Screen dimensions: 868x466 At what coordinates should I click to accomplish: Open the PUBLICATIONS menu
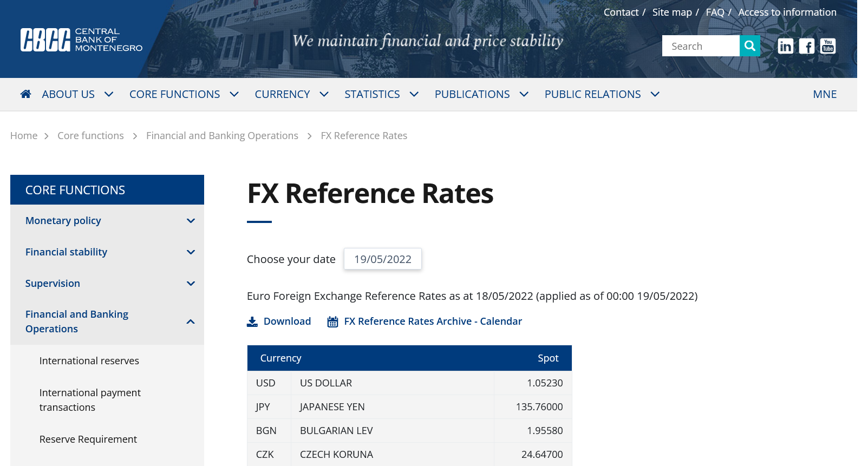(481, 94)
